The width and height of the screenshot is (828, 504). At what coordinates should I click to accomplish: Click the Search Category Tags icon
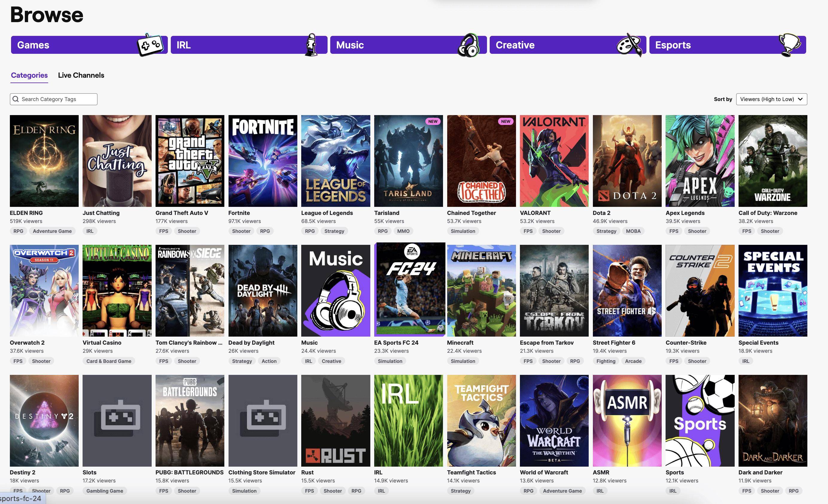[x=16, y=99]
